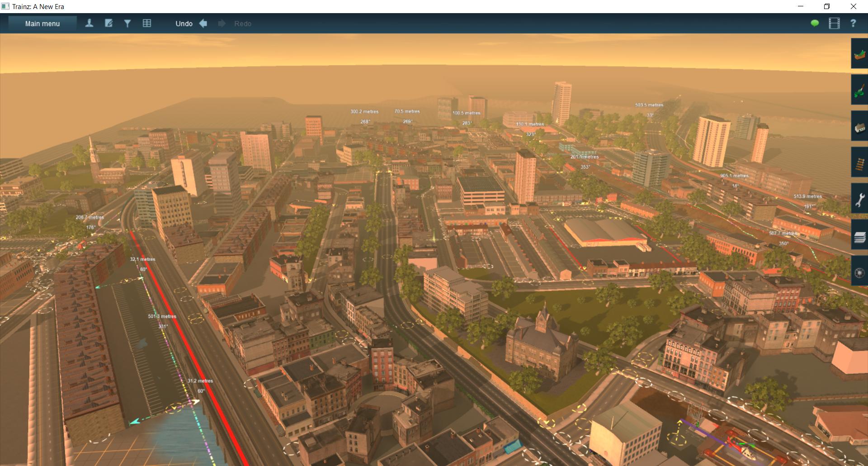The image size is (868, 466).
Task: Click the '100.5 metres' ruler label
Action: [x=467, y=113]
